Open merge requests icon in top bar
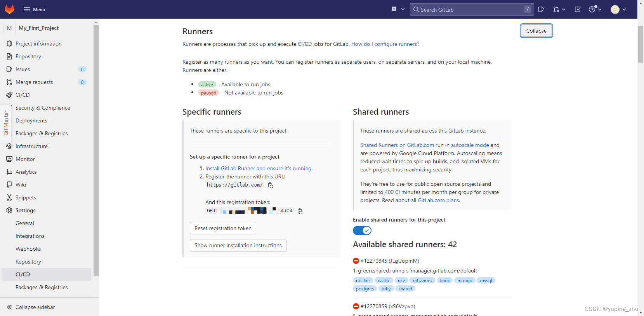The height and width of the screenshot is (316, 644). (x=556, y=9)
